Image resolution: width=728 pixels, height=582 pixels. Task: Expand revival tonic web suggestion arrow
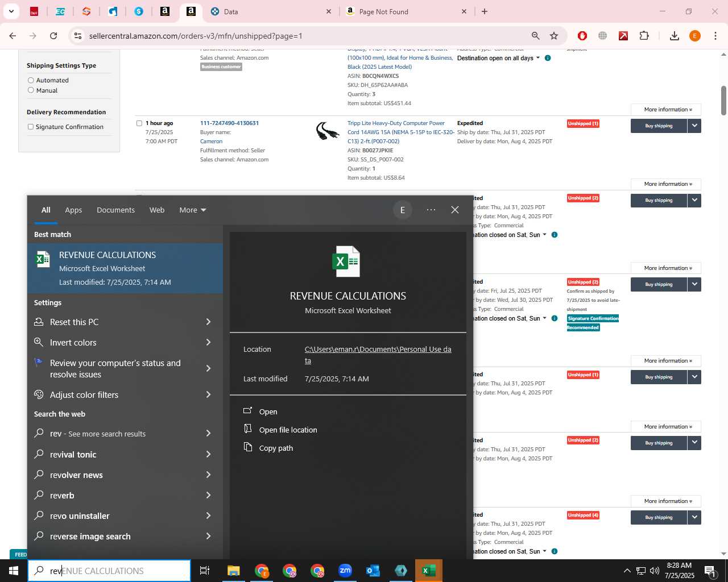(208, 454)
